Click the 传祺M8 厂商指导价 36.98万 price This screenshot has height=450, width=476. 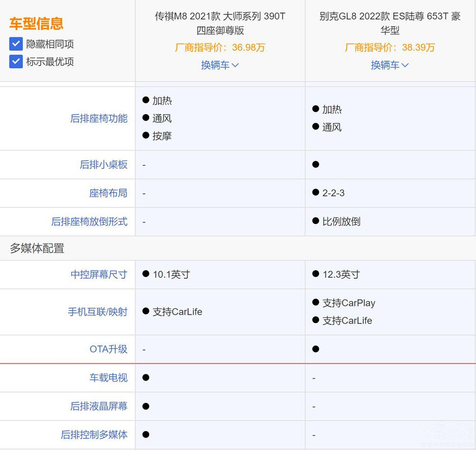pyautogui.click(x=220, y=48)
